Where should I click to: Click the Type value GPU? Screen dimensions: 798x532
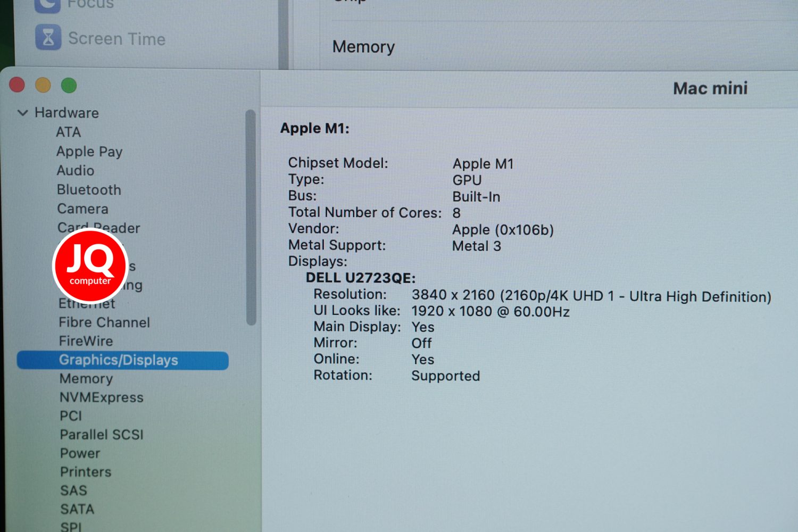point(467,180)
